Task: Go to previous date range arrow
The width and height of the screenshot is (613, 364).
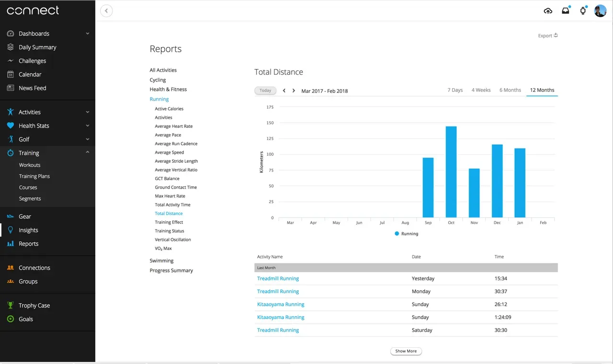Action: point(284,91)
